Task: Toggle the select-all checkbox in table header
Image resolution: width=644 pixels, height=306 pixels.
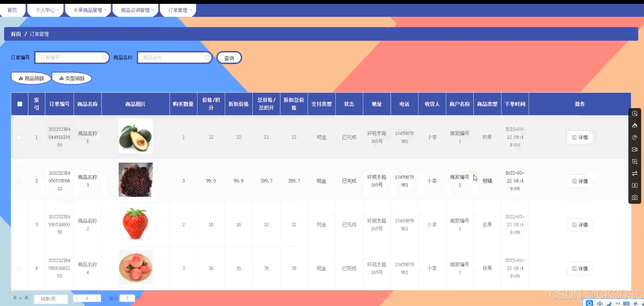Action: point(20,104)
